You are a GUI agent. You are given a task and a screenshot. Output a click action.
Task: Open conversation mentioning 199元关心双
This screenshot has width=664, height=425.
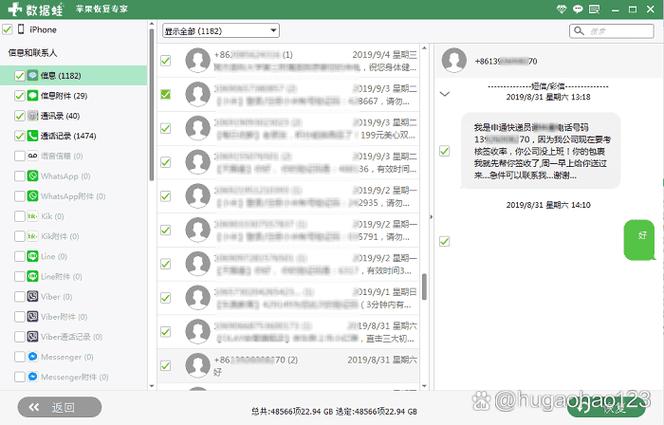288,128
